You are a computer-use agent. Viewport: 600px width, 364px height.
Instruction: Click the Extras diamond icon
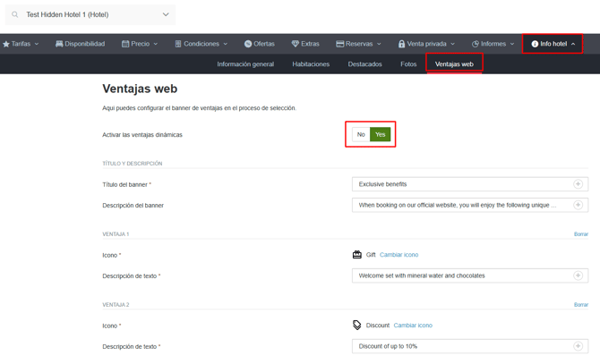tap(295, 44)
